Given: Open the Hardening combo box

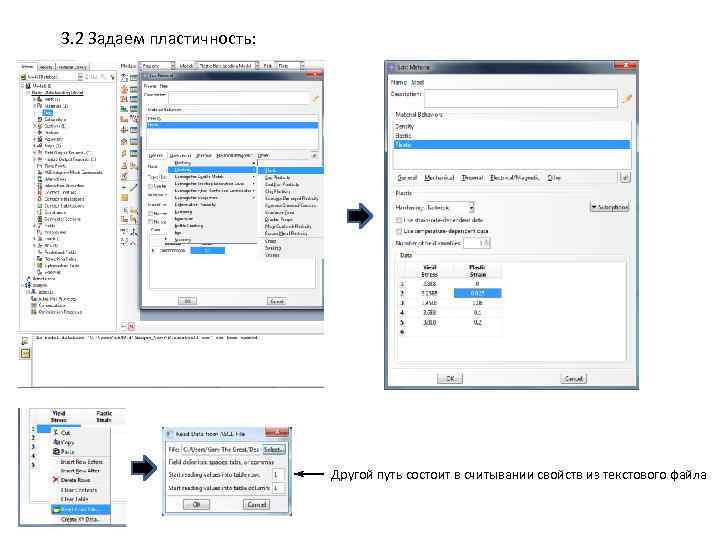Looking at the screenshot, I should 450,208.
